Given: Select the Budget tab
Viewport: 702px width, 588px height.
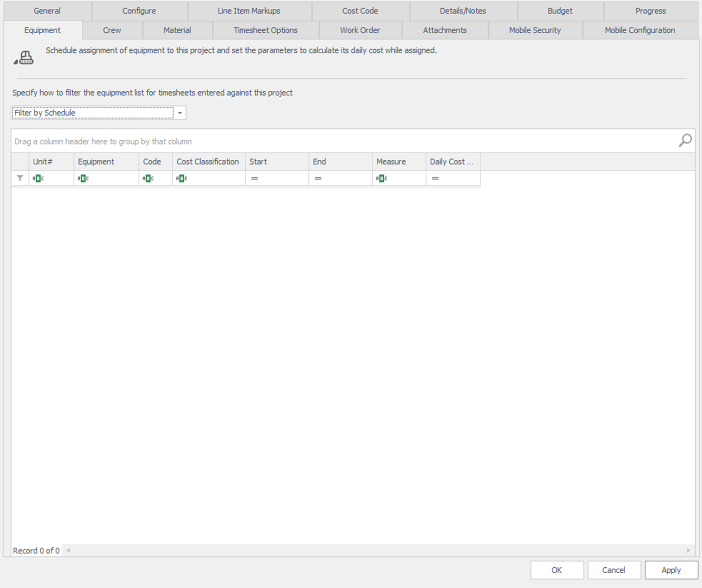Looking at the screenshot, I should click(559, 11).
